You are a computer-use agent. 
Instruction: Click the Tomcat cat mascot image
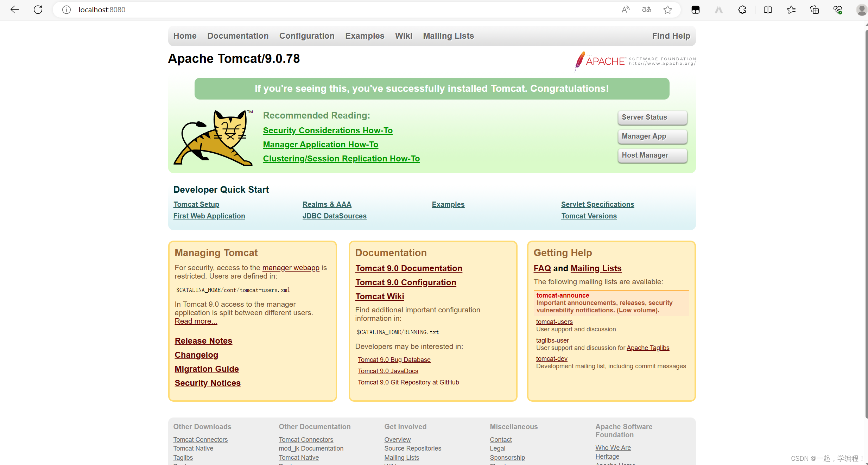(214, 138)
